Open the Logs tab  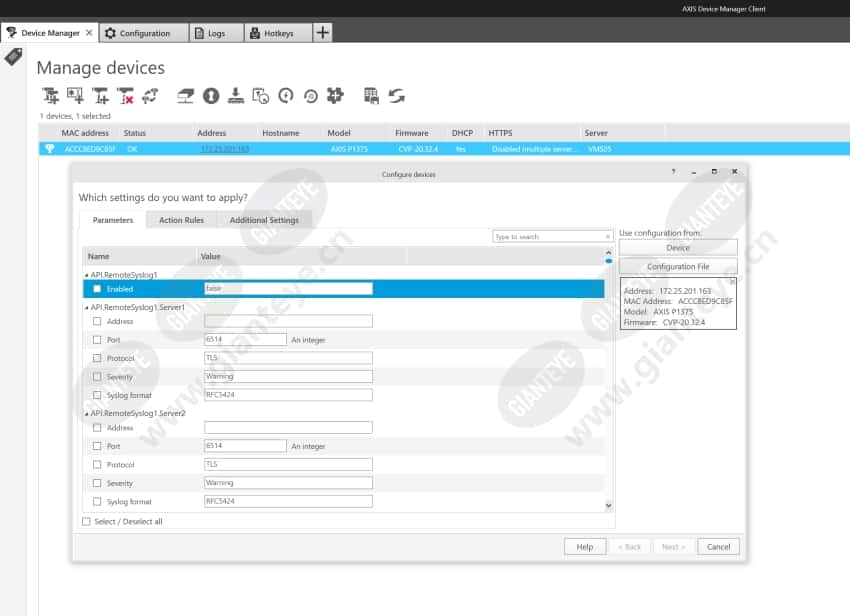click(x=216, y=33)
